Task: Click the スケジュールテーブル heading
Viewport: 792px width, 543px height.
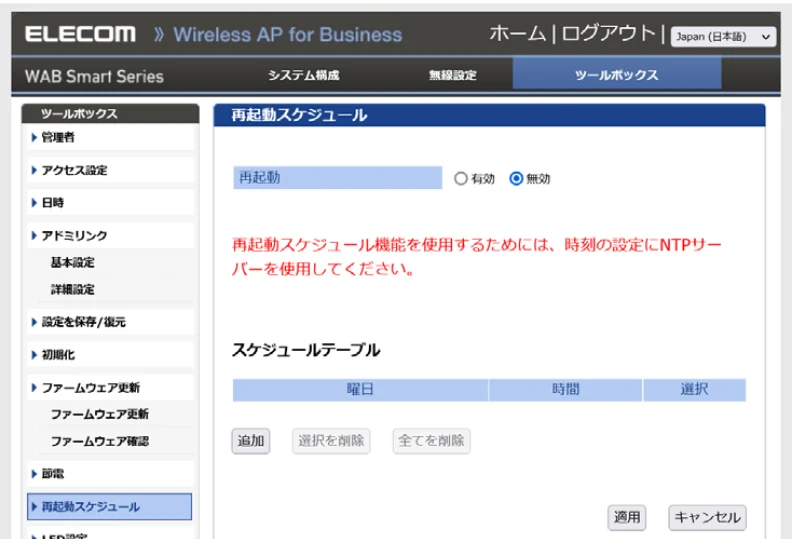Action: pos(306,350)
